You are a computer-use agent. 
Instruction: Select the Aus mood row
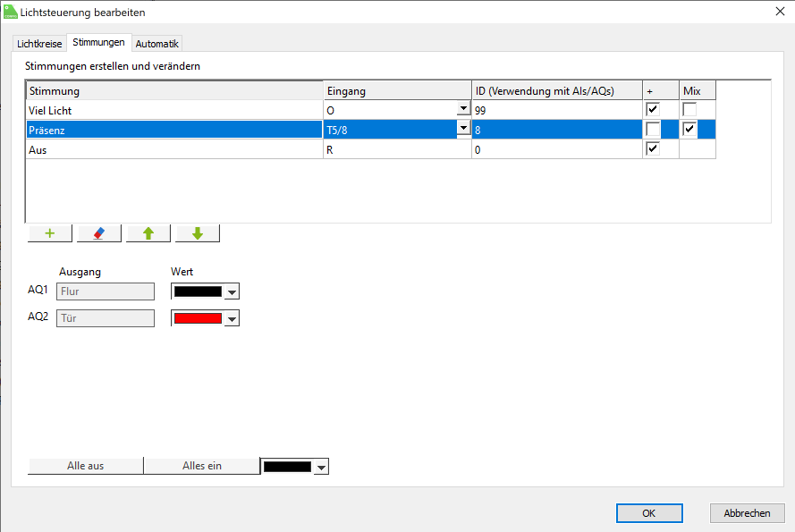[x=174, y=150]
